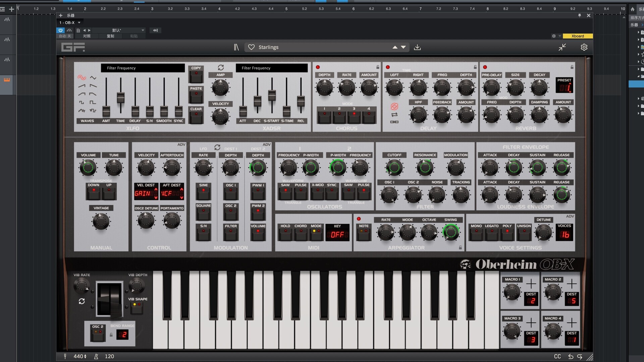Image resolution: width=644 pixels, height=362 pixels.
Task: Click the automation mode icon beside power
Action: click(69, 30)
